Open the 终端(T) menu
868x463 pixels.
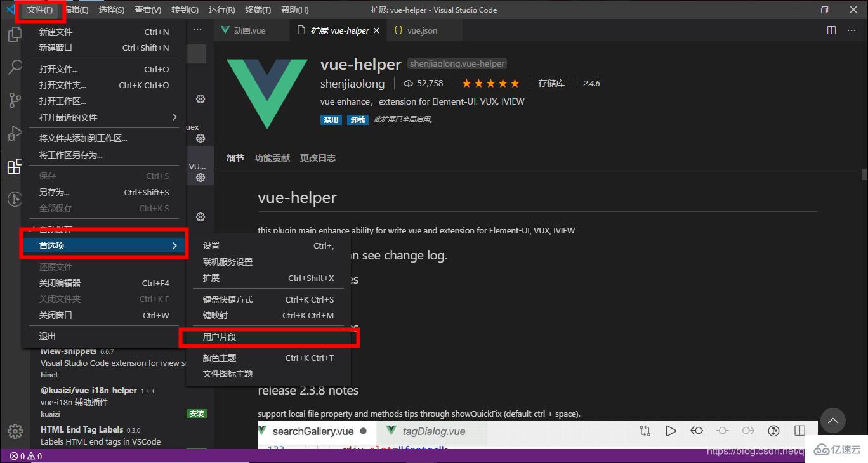tap(258, 10)
